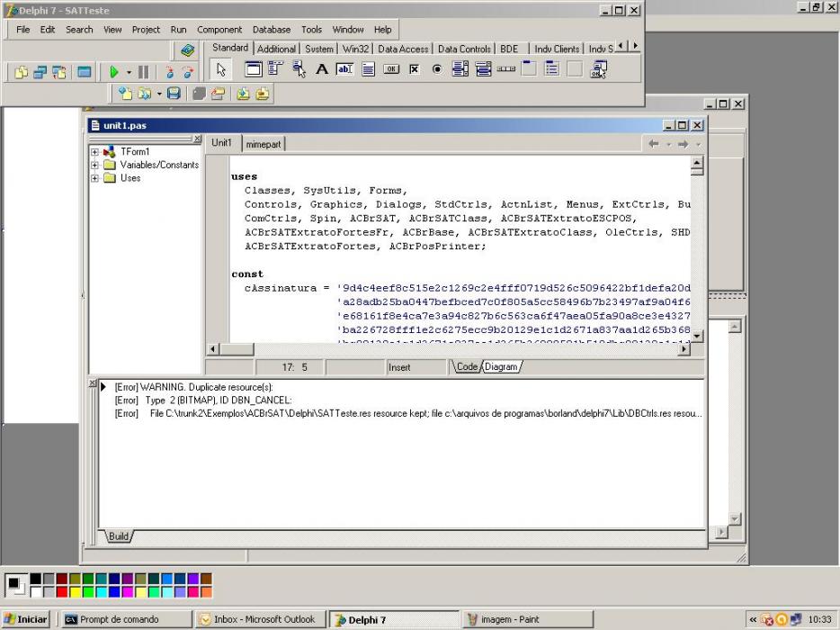
Task: Click the Toggle Form/Unit icon
Action: click(x=59, y=72)
